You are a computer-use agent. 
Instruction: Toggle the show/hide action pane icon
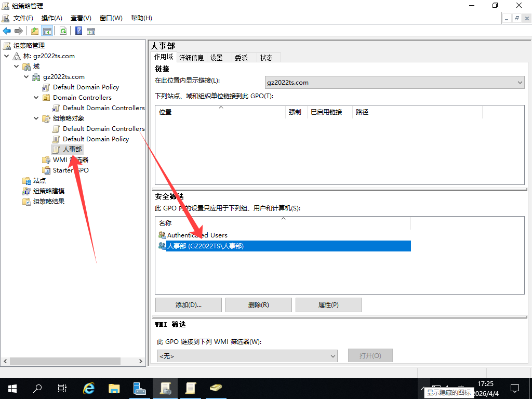(x=91, y=31)
